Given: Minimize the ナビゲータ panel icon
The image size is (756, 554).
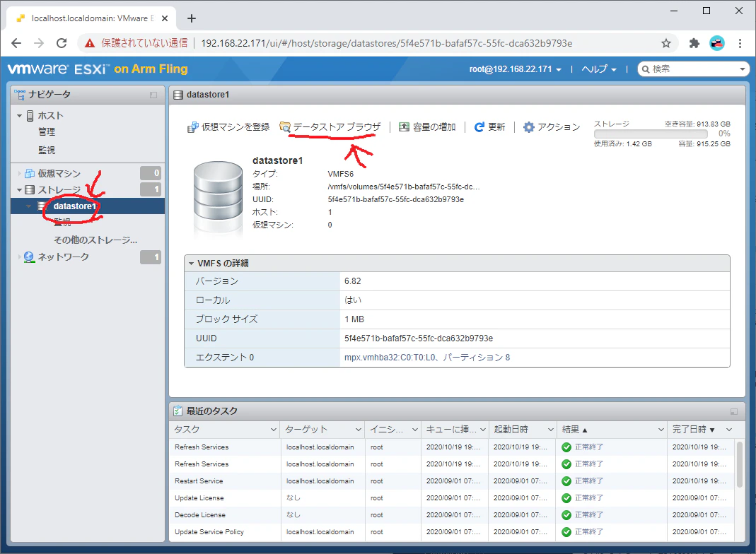Looking at the screenshot, I should (153, 95).
